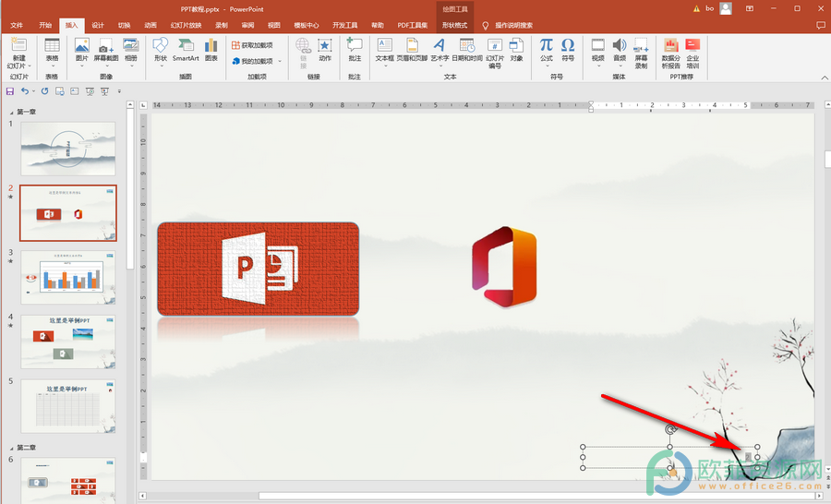This screenshot has height=504, width=831.
Task: Open the comments pane icon at top right
Action: click(x=821, y=25)
